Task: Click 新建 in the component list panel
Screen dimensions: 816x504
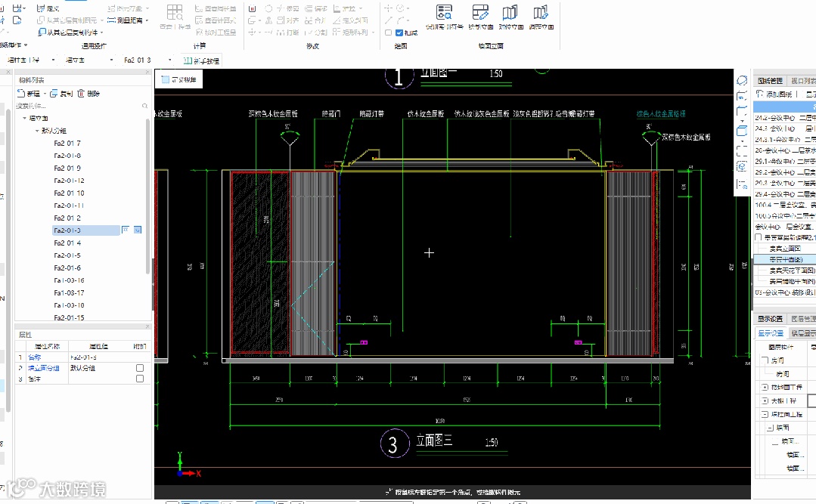Action: pos(29,94)
